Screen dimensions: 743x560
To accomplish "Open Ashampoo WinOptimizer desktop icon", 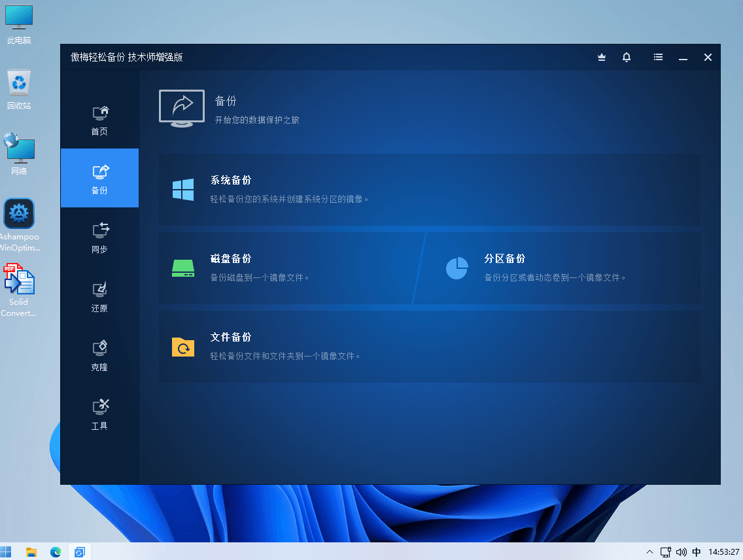I will point(19,225).
